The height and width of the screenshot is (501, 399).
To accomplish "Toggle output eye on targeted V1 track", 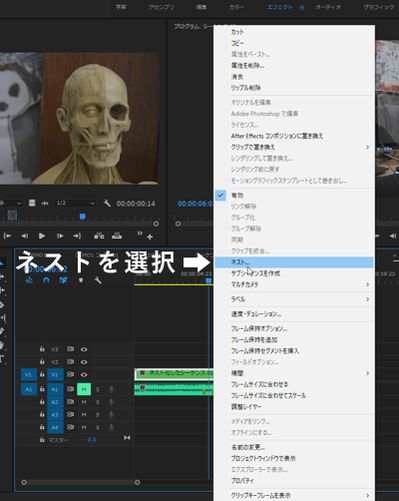I will pyautogui.click(x=84, y=375).
